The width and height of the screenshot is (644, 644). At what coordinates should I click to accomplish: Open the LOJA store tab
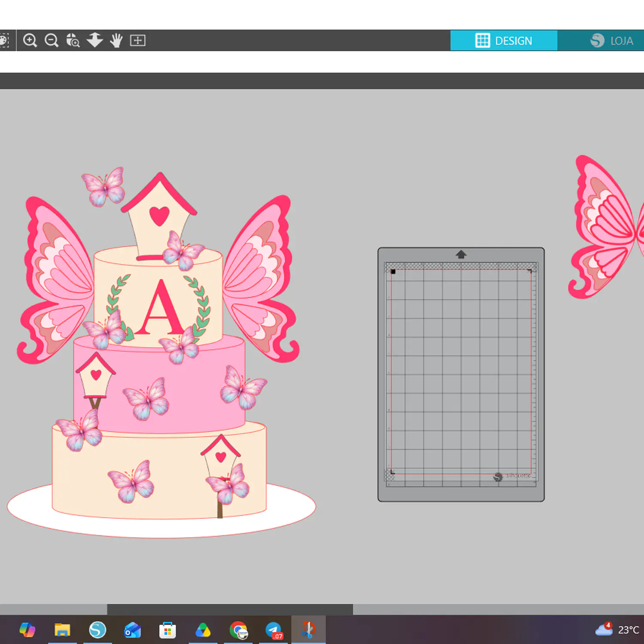coord(611,40)
